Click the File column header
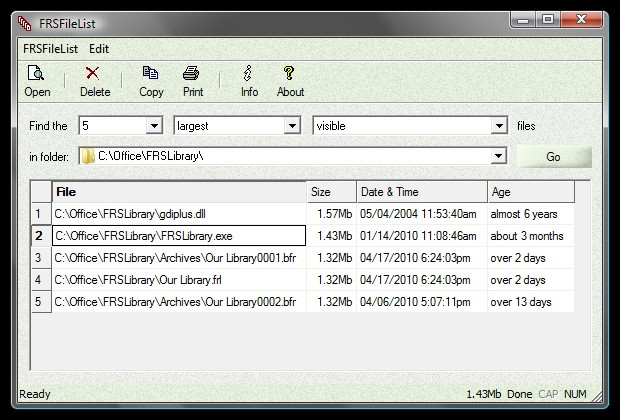 (179, 192)
